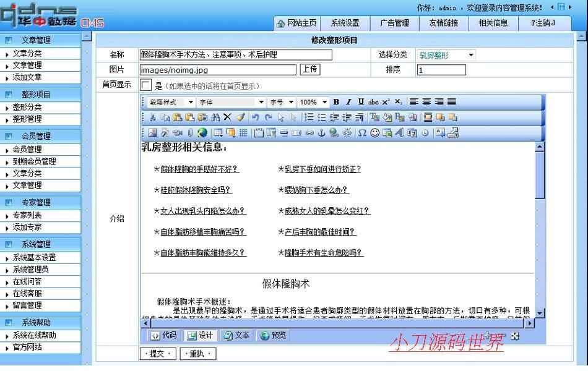Collapse the 文章管理 sidebar section

(x=40, y=40)
